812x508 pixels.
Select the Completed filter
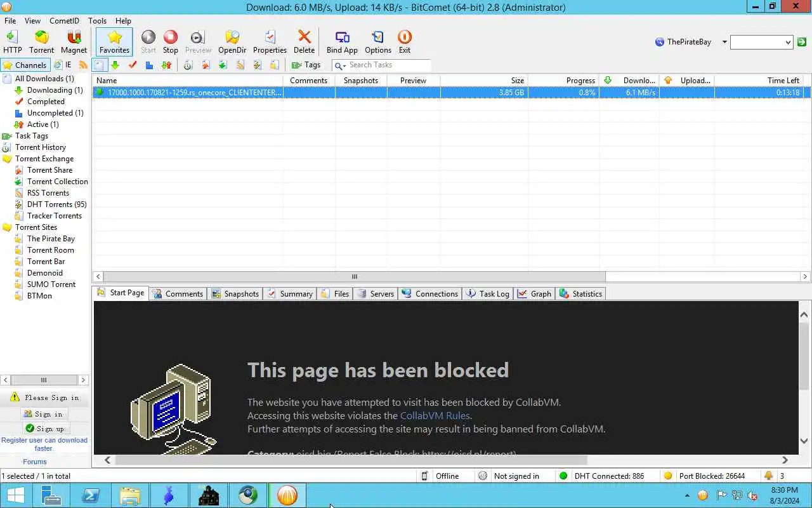click(46, 102)
